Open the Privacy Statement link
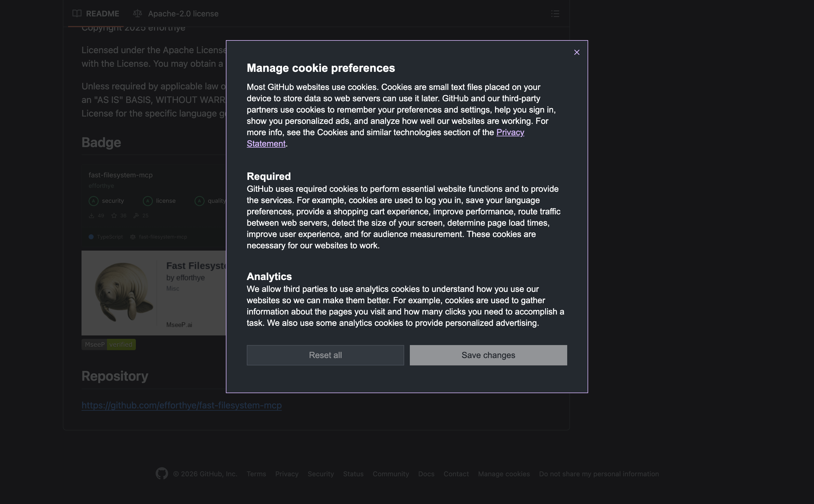This screenshot has height=504, width=814. (x=510, y=132)
